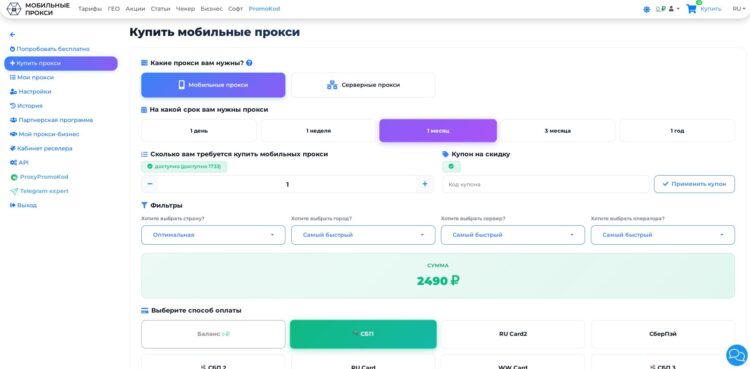Choose the 1 год term
The height and width of the screenshot is (369, 750).
(x=677, y=131)
